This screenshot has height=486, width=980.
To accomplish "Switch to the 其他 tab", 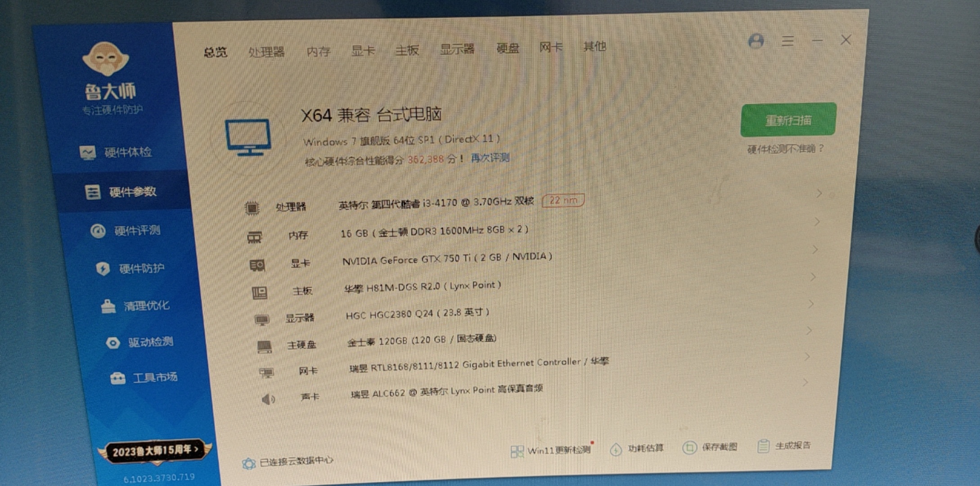I will tap(594, 46).
